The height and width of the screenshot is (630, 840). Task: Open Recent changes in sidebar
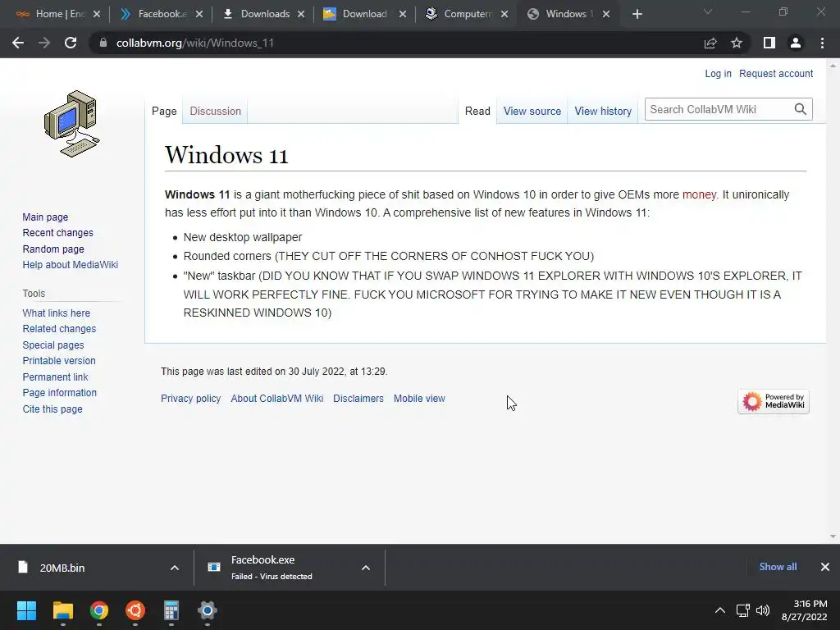click(x=58, y=232)
